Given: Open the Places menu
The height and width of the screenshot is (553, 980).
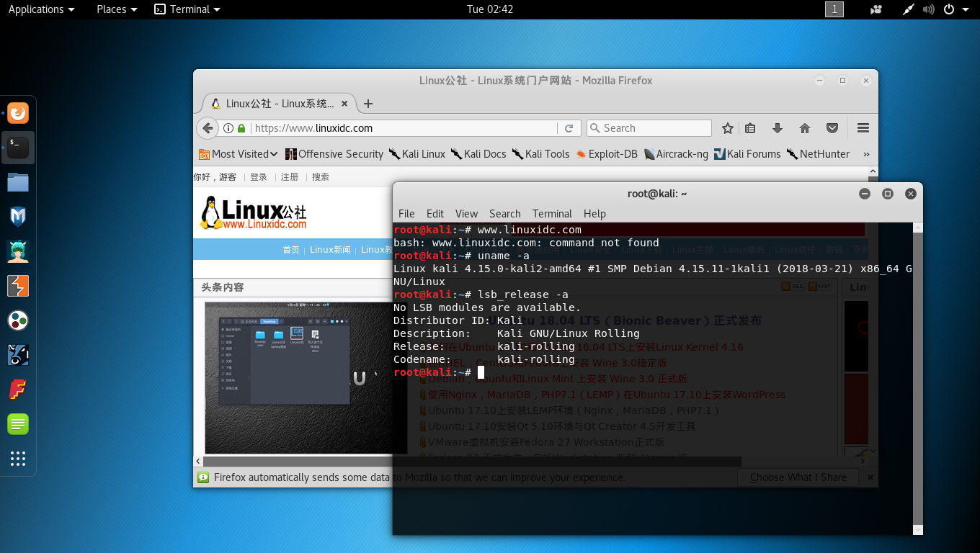Looking at the screenshot, I should 117,9.
